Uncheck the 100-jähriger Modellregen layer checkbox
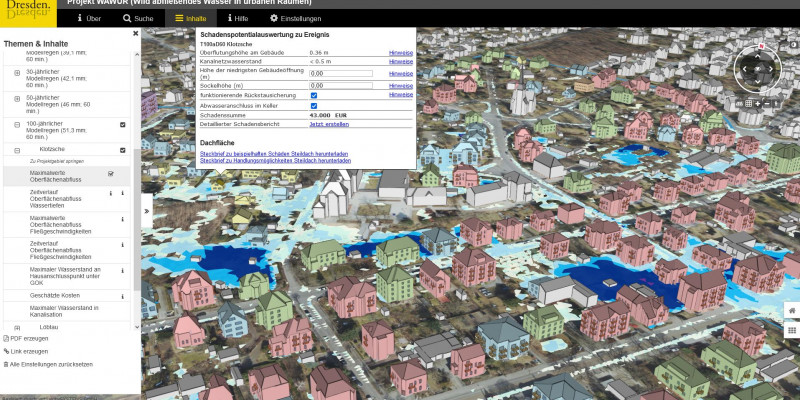The image size is (800, 400). pyautogui.click(x=122, y=124)
